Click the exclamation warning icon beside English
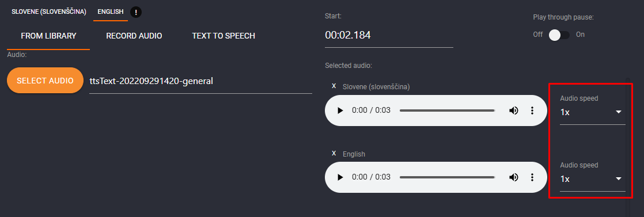The image size is (644, 217). (136, 12)
